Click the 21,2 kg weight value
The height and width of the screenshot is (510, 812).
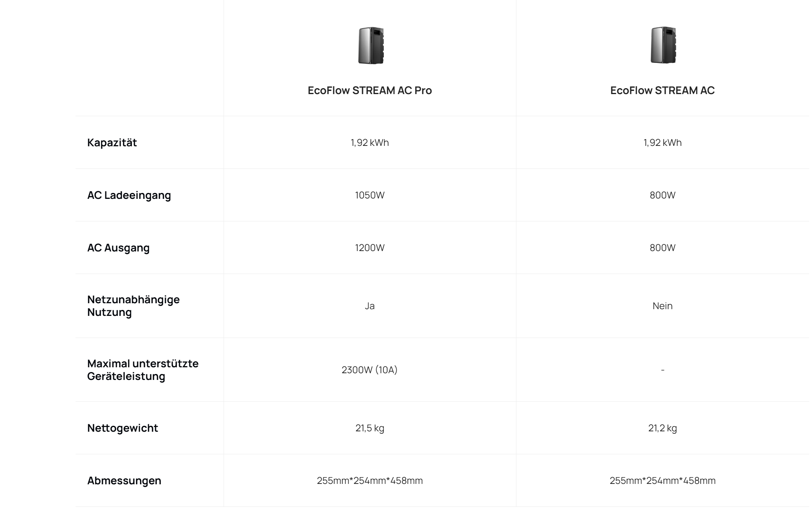point(662,428)
